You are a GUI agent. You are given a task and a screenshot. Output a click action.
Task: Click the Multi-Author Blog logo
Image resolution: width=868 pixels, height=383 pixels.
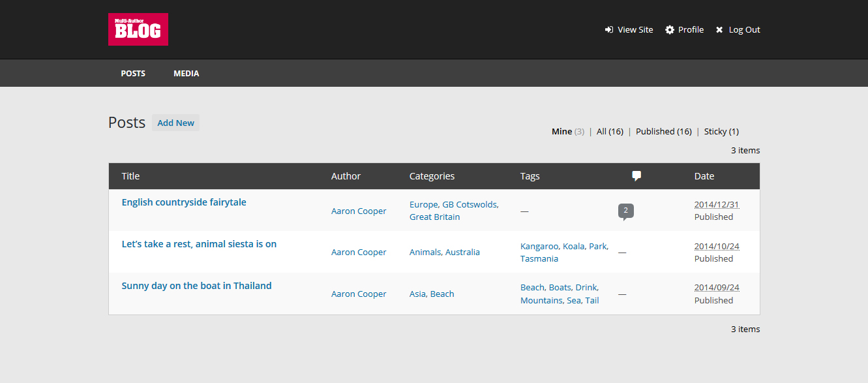[x=138, y=29]
